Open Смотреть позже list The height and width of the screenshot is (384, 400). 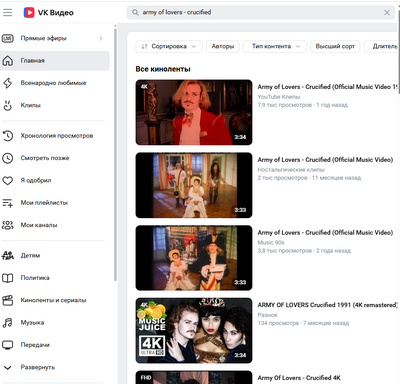click(x=55, y=158)
